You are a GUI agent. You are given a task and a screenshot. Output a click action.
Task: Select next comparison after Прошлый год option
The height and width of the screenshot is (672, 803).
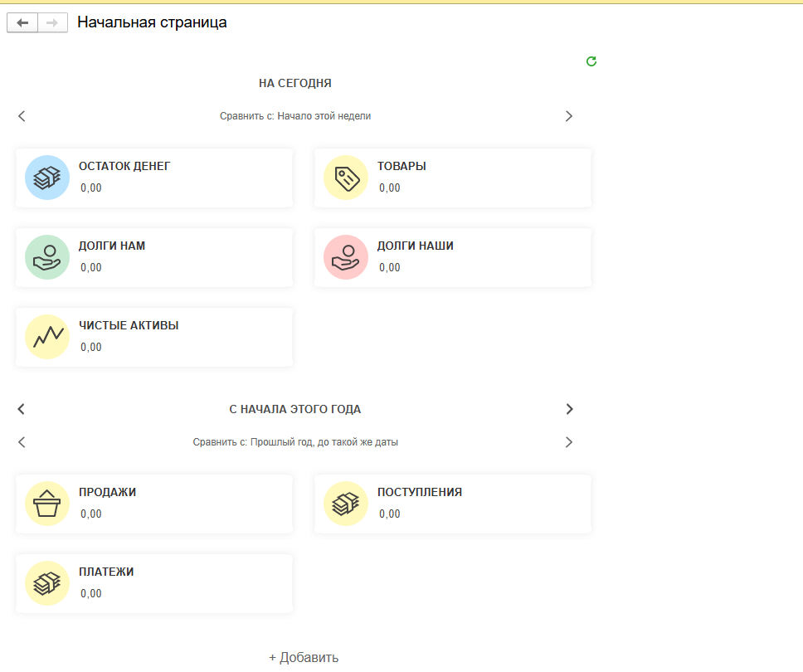pyautogui.click(x=569, y=442)
